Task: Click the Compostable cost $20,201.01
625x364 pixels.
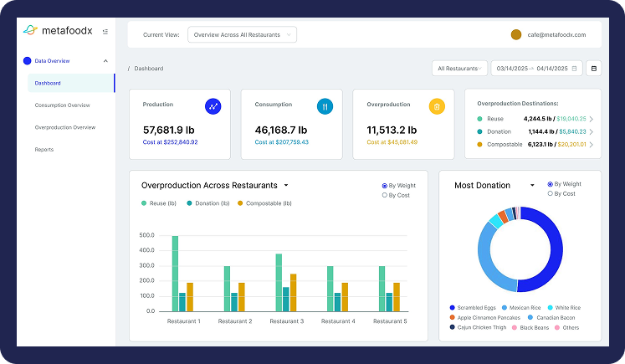Action: click(572, 144)
